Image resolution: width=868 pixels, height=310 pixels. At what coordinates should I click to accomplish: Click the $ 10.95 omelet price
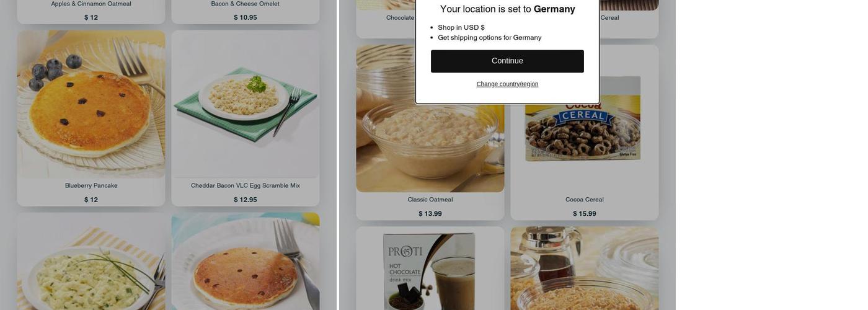tap(246, 17)
